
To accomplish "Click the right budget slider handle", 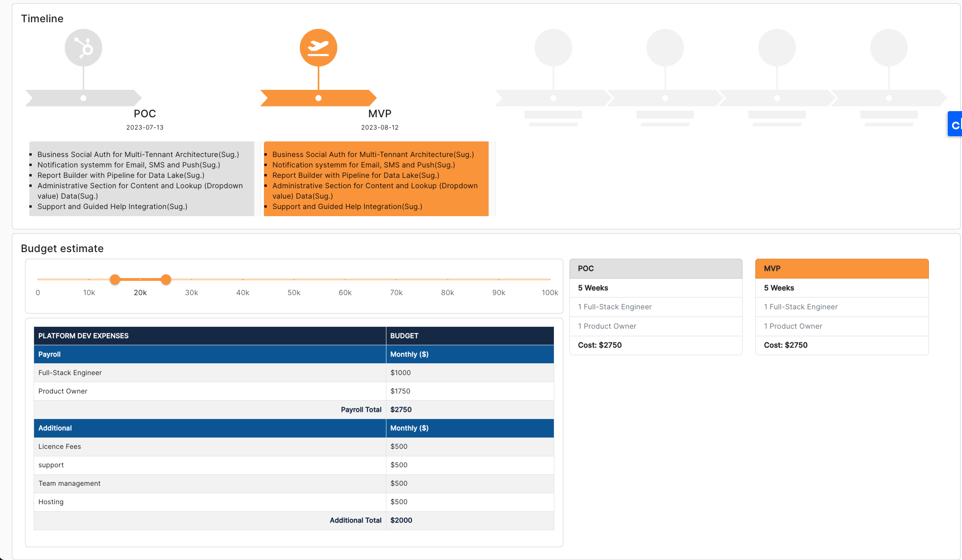I will click(x=166, y=280).
